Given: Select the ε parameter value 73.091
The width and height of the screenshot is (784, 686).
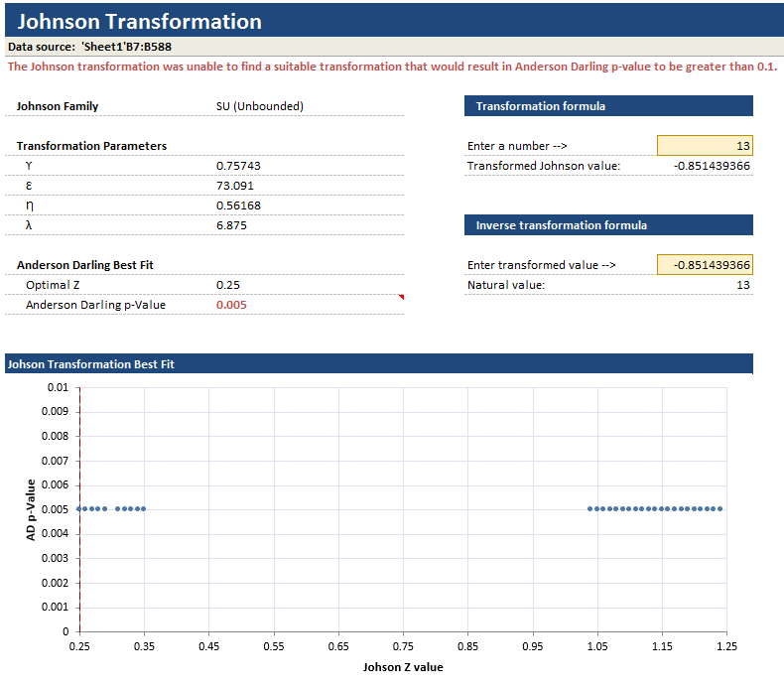Looking at the screenshot, I should [x=234, y=186].
